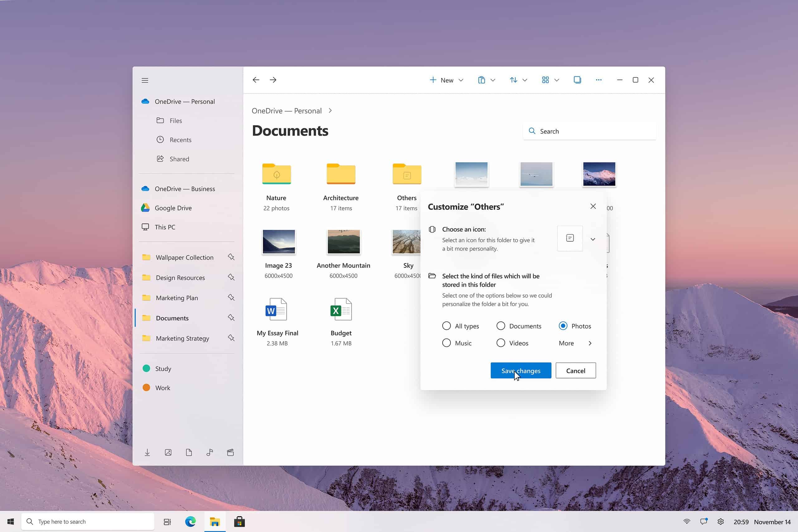The image size is (798, 532).
Task: Click the Downloads icon in status bar
Action: pyautogui.click(x=147, y=453)
